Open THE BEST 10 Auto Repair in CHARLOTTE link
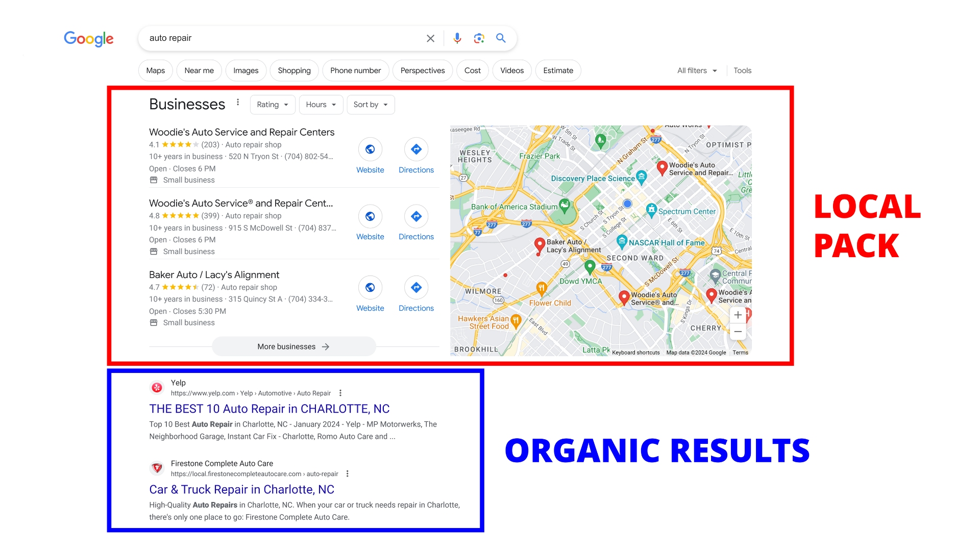Viewport: 980px width, 551px height. coord(269,409)
